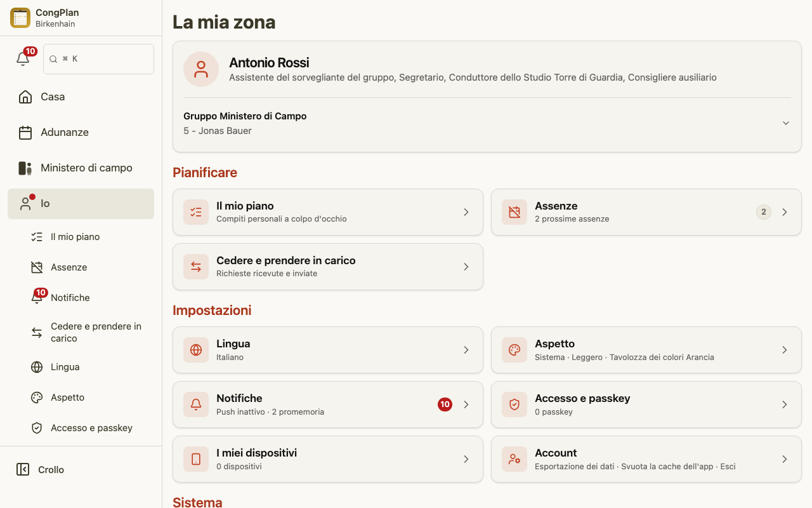Click the checklist icon on the Il mio piano card
The width and height of the screenshot is (812, 508).
[x=196, y=212]
